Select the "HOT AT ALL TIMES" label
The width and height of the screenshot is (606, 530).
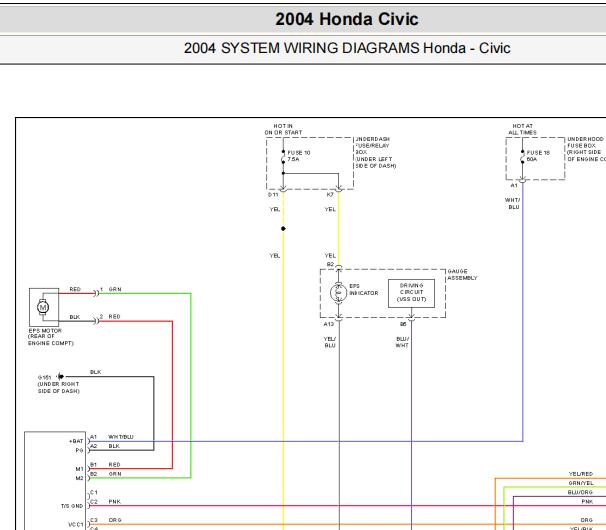point(523,129)
